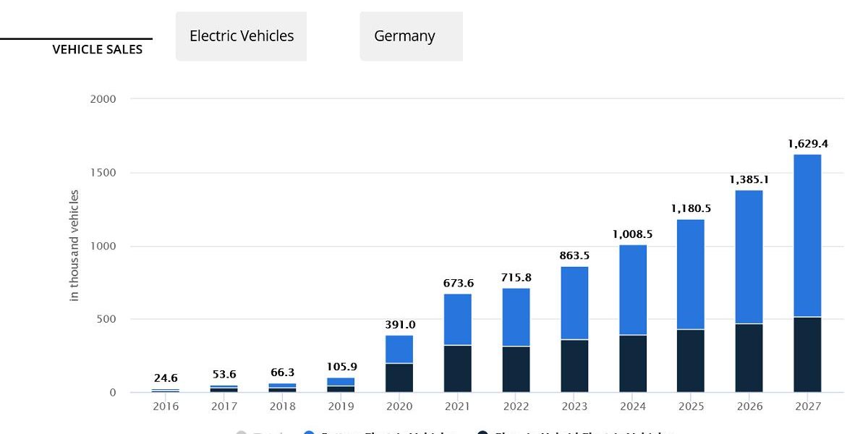
Task: Click the 391.0 data label
Action: [x=399, y=325]
